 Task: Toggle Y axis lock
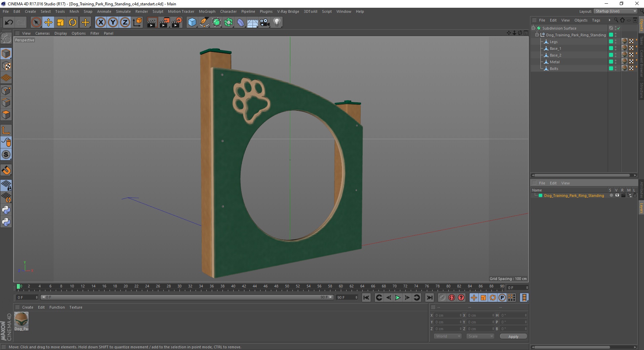click(113, 23)
